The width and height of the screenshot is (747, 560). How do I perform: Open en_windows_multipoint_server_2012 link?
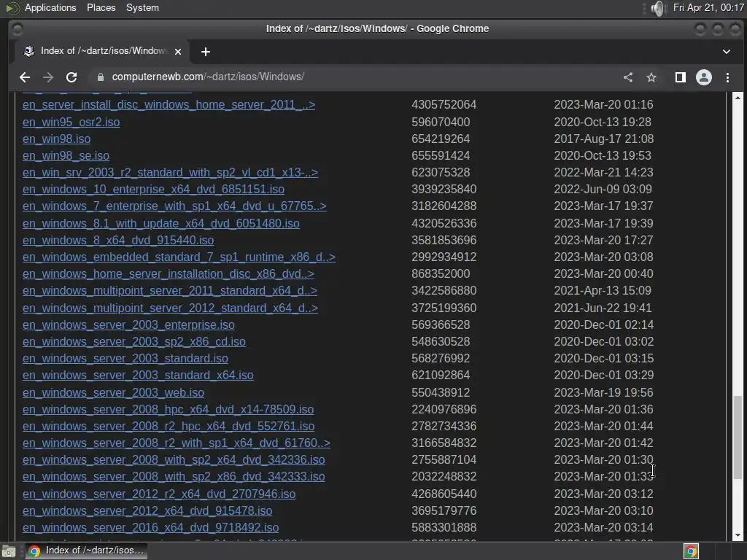(x=170, y=308)
